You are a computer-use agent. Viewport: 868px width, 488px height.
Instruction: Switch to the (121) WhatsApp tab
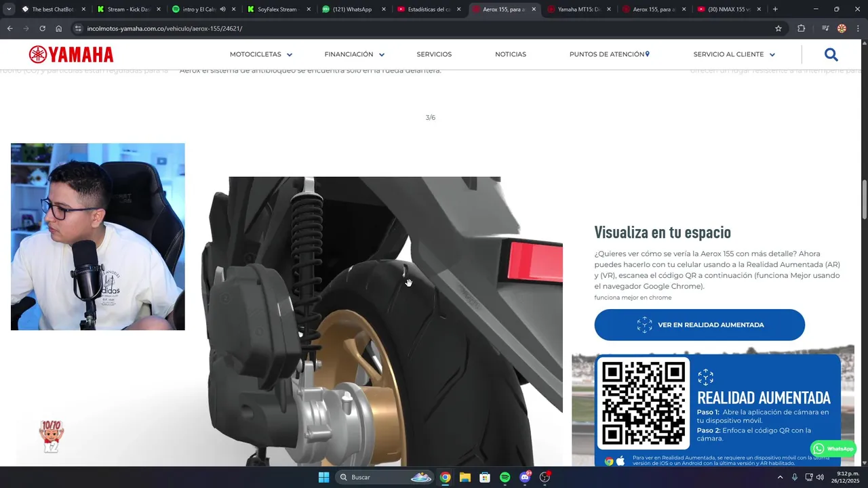[x=353, y=9]
